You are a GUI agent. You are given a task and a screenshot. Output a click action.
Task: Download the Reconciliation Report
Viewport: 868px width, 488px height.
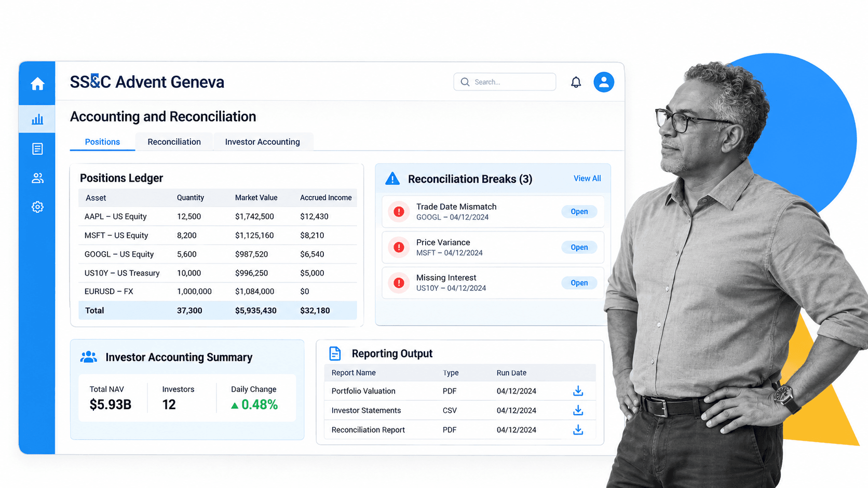(578, 430)
